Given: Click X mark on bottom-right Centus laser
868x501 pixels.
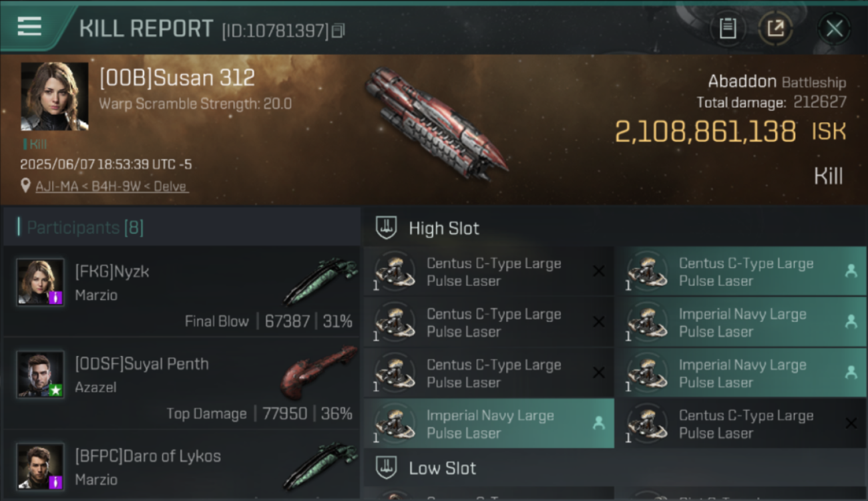Looking at the screenshot, I should (851, 423).
